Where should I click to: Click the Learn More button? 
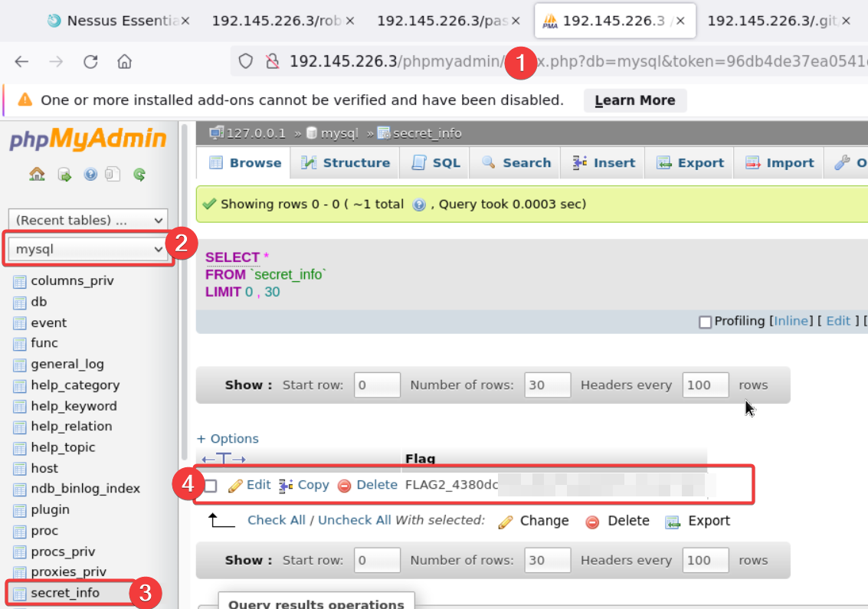click(634, 100)
